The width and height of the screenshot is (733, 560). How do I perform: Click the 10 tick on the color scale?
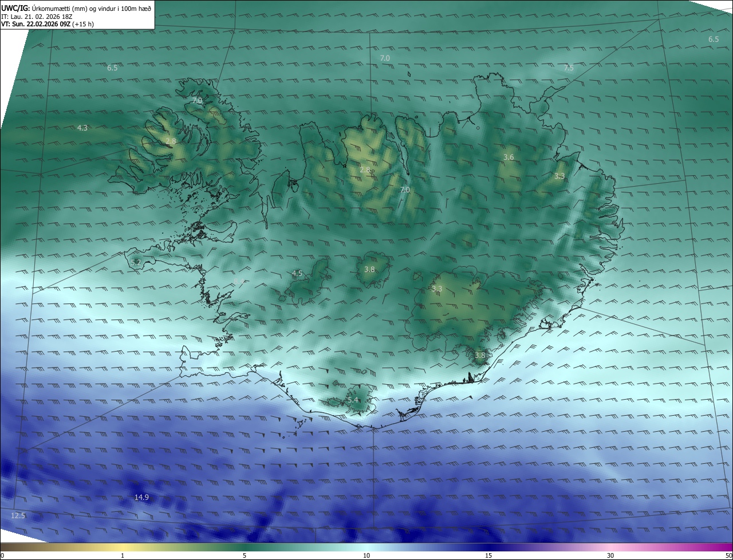coord(366,555)
